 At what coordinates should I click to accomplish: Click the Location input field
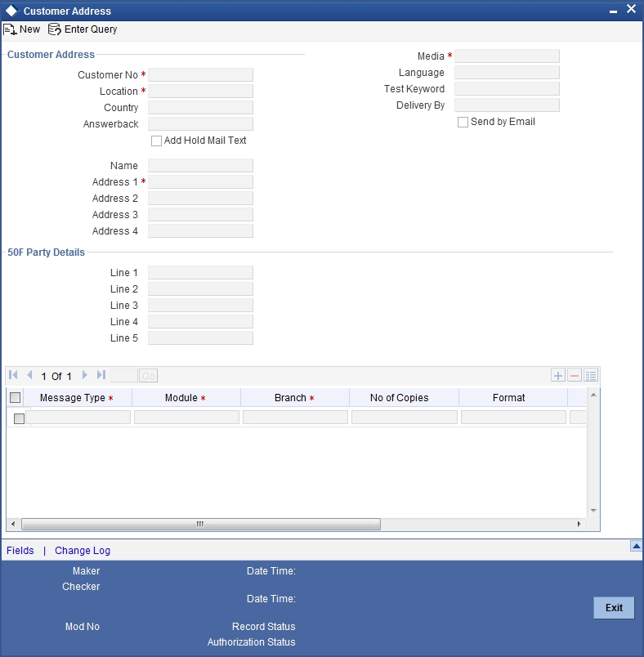(x=200, y=92)
